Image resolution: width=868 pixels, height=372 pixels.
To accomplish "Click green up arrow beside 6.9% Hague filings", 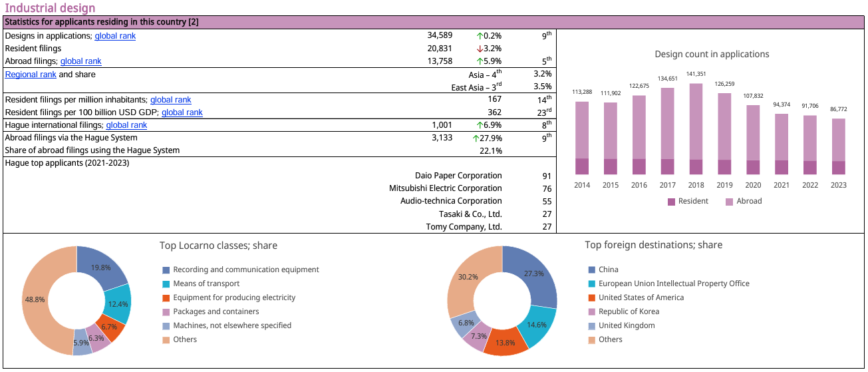I will pos(479,125).
